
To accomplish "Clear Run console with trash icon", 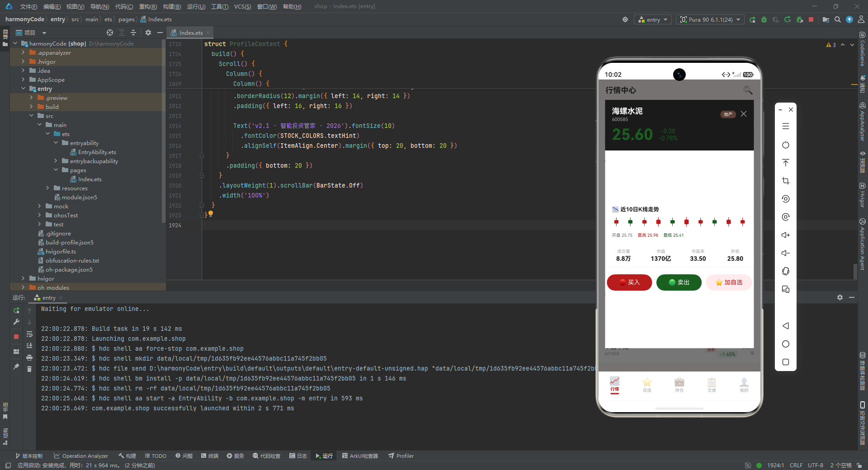I will point(29,369).
